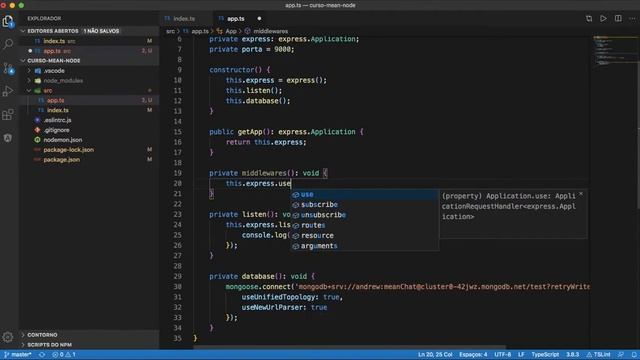Run the file with the play icon
The width and height of the screenshot is (640, 360).
coord(603,19)
